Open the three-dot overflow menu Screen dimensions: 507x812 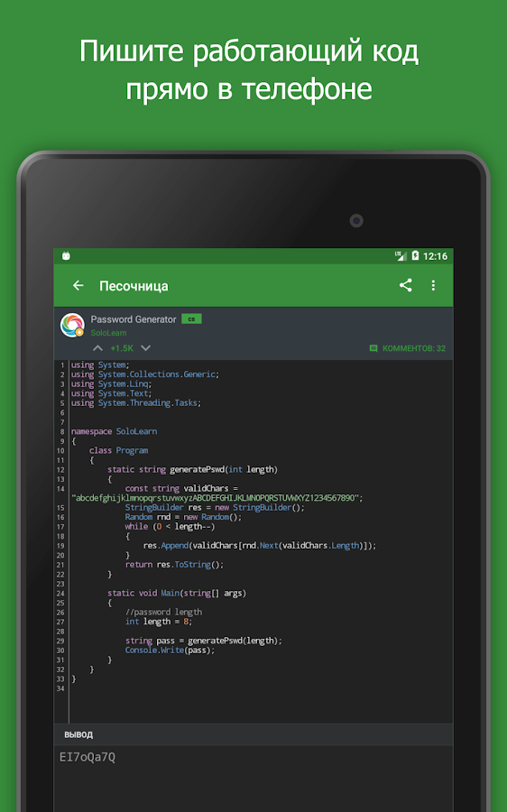433,285
